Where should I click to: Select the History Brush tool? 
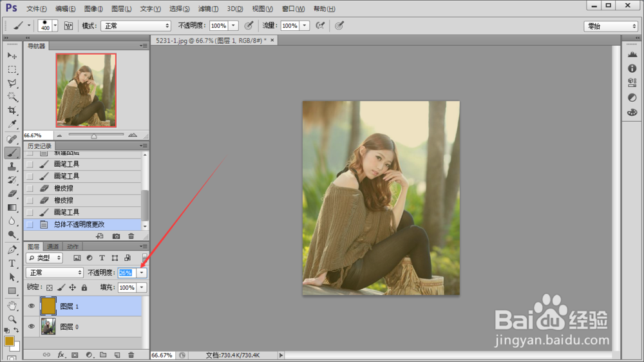12,180
